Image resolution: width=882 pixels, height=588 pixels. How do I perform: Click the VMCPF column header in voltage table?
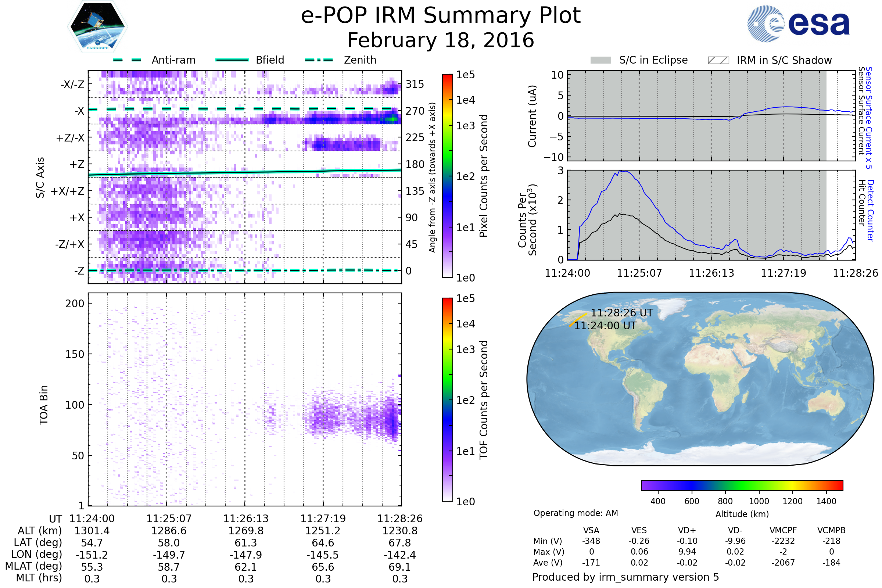(x=783, y=530)
